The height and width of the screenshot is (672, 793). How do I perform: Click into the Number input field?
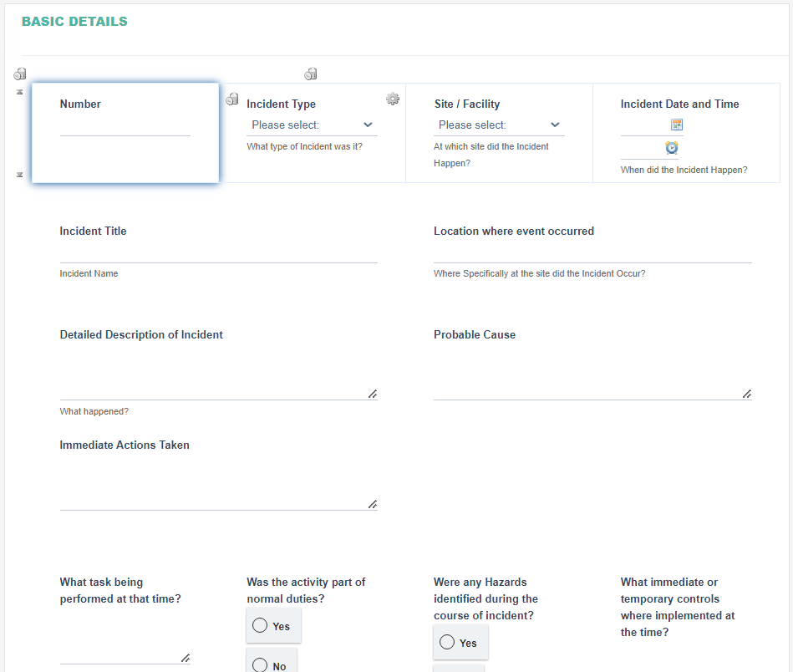point(125,126)
